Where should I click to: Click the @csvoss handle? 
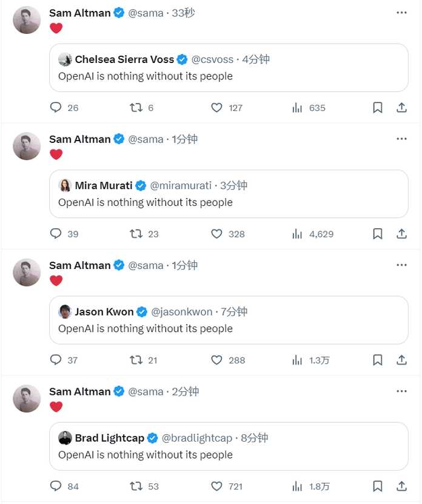(212, 59)
